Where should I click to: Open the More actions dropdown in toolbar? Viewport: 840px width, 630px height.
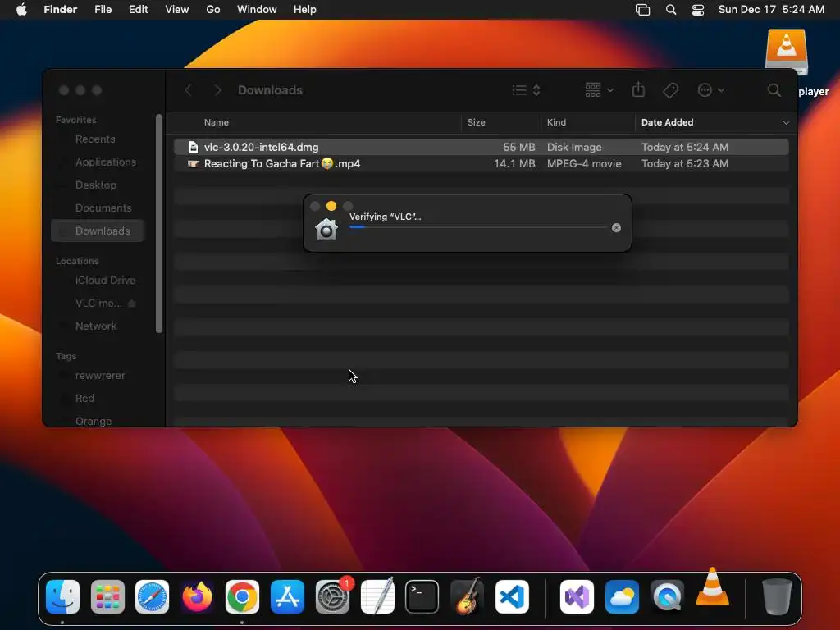tap(711, 90)
